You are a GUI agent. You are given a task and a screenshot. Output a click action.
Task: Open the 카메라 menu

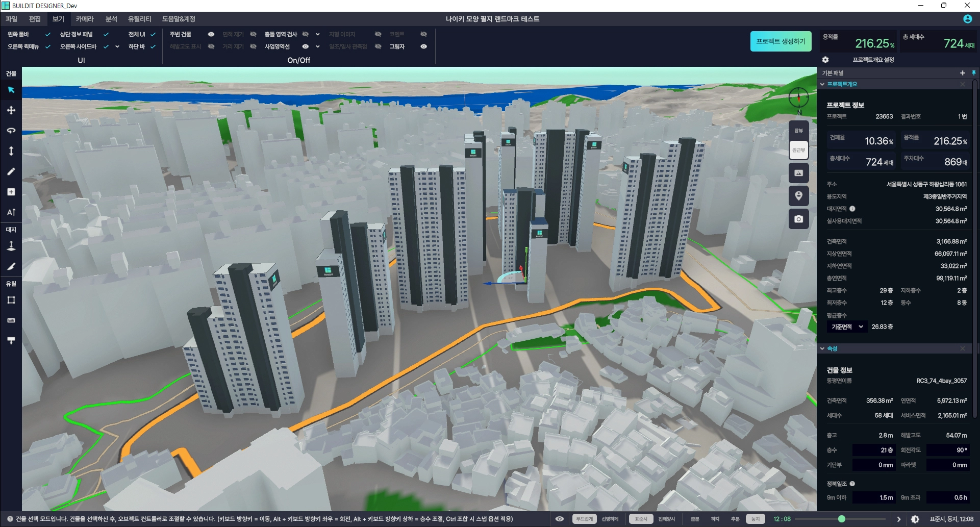pos(85,19)
